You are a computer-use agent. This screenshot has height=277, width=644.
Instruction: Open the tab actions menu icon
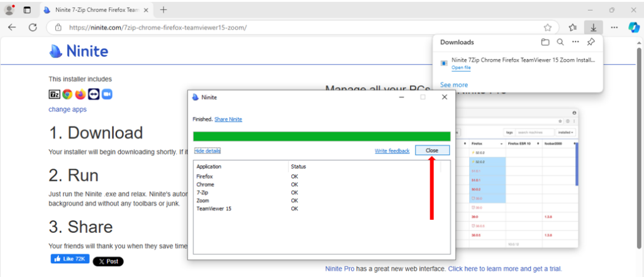(x=27, y=9)
